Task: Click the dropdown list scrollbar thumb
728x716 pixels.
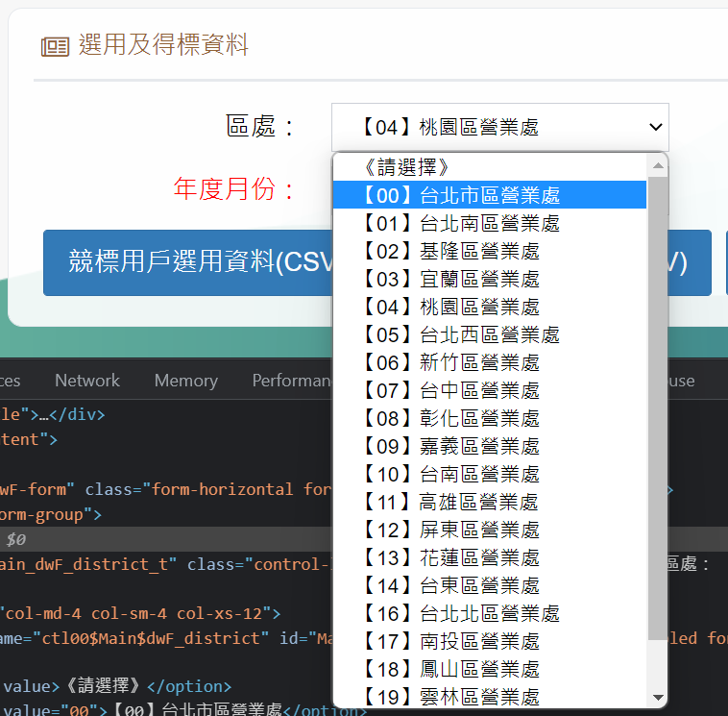Action: 658,407
